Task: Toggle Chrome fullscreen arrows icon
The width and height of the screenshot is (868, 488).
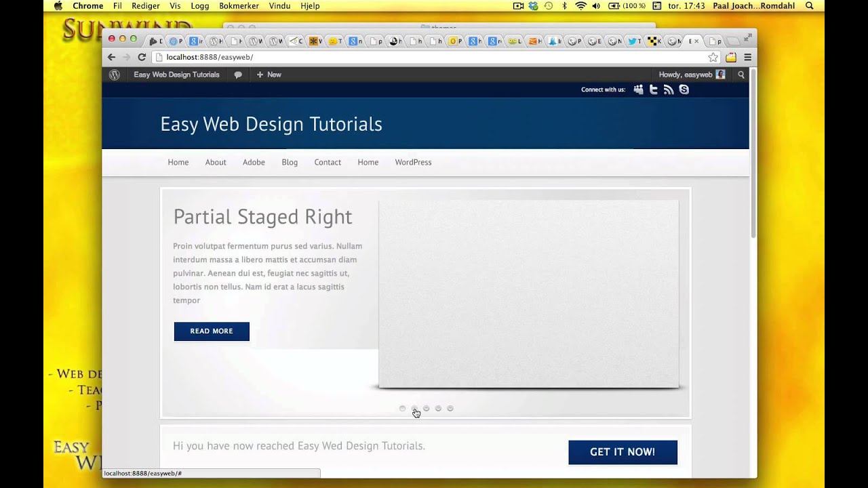Action: [748, 38]
